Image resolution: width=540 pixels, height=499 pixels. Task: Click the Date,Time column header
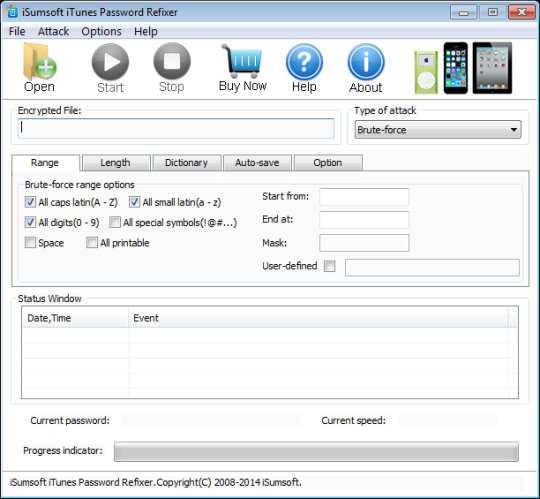click(75, 318)
